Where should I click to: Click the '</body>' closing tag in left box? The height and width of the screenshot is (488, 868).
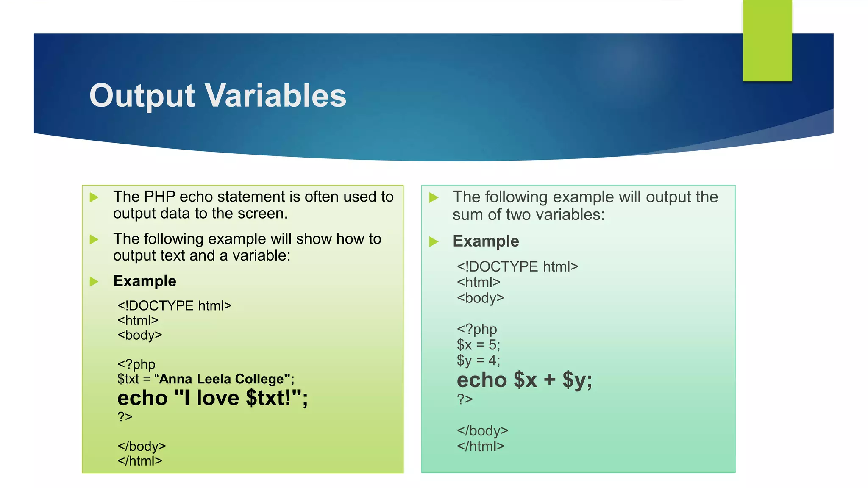click(142, 446)
